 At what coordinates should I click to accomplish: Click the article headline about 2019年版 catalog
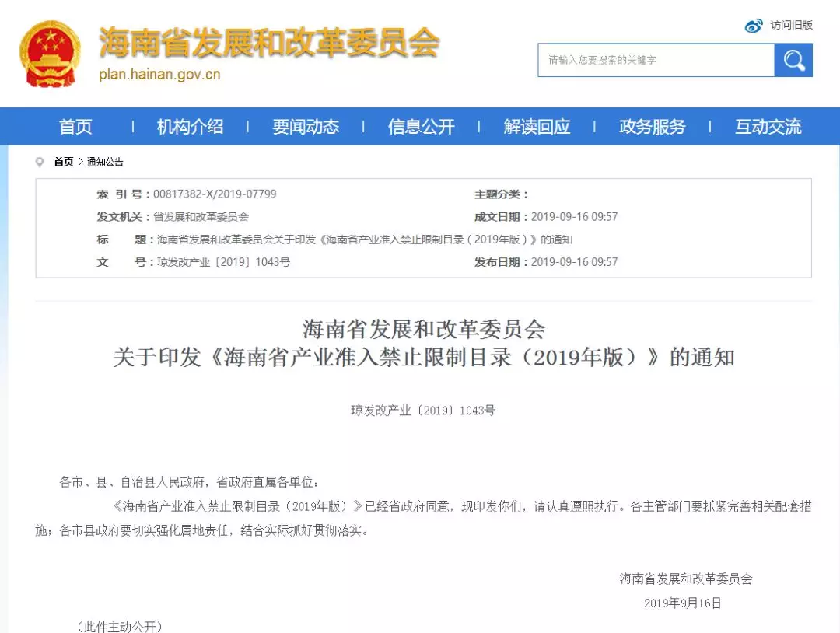(423, 358)
